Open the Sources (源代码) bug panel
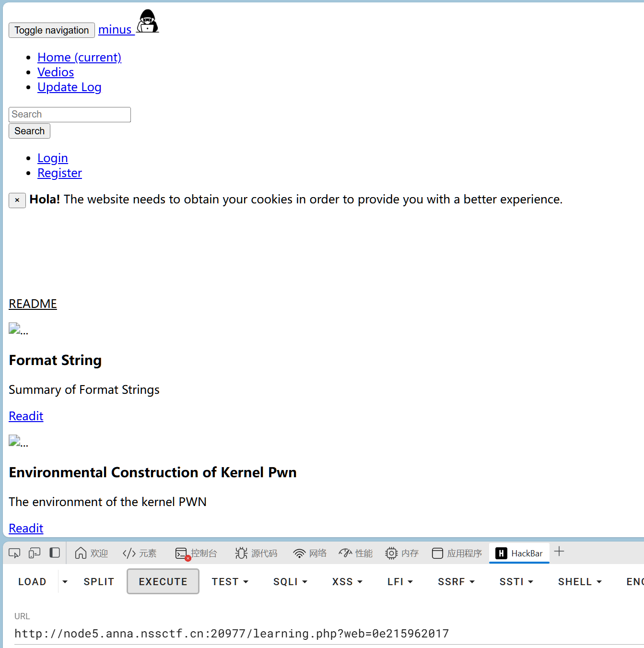 point(256,553)
